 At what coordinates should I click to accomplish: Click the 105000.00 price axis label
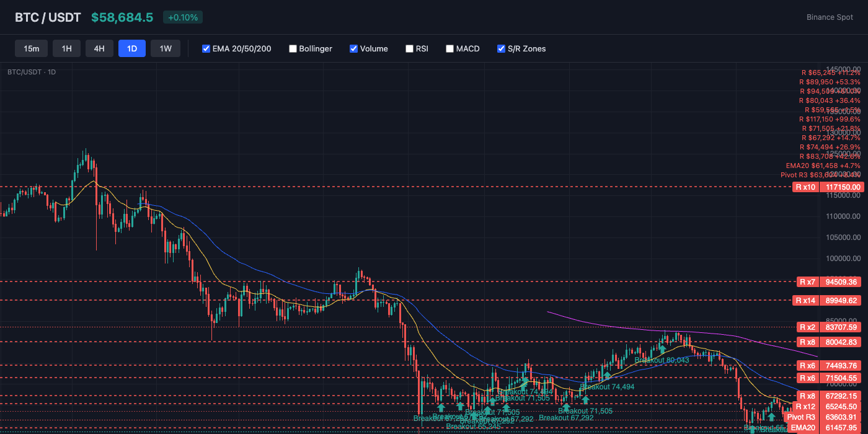click(843, 237)
